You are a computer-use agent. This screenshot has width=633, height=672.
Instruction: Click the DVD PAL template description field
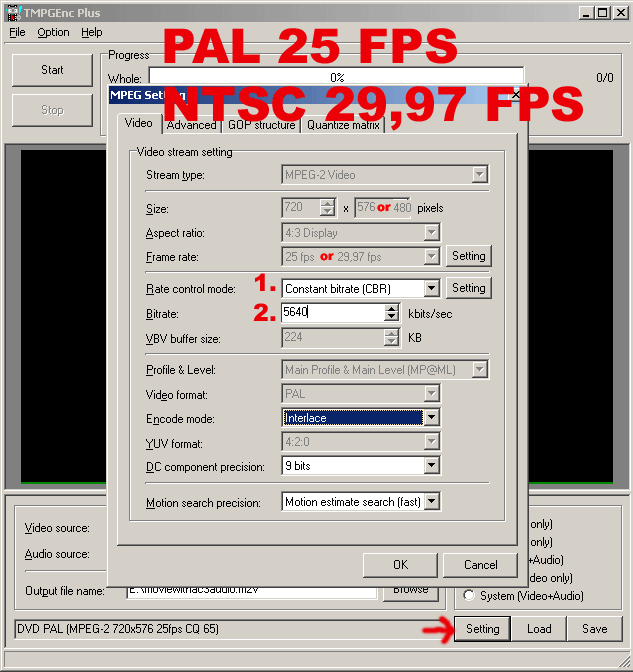point(231,629)
